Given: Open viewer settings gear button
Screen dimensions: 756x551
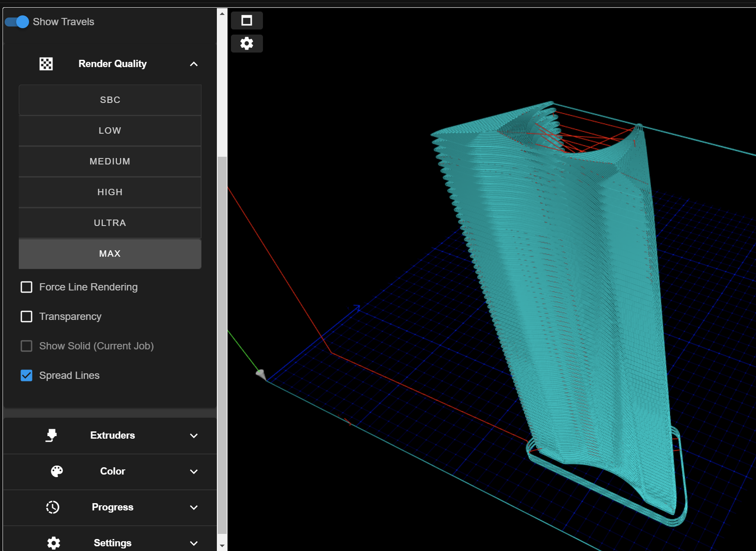Looking at the screenshot, I should (247, 44).
